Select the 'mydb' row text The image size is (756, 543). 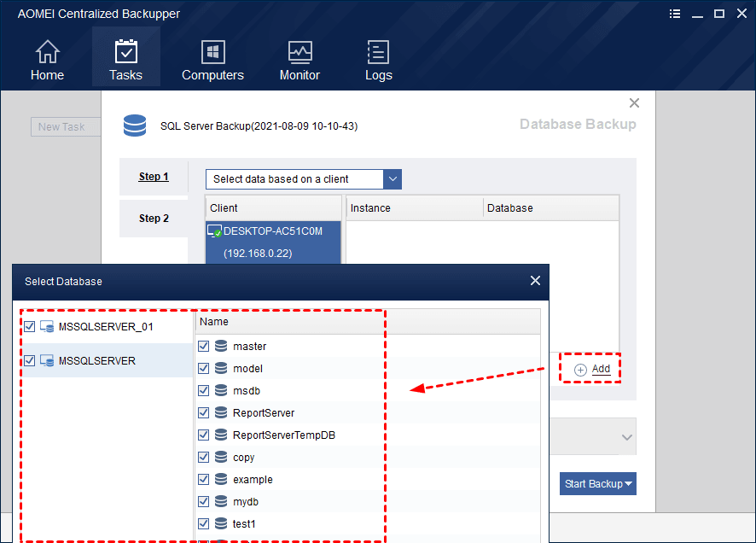(246, 501)
